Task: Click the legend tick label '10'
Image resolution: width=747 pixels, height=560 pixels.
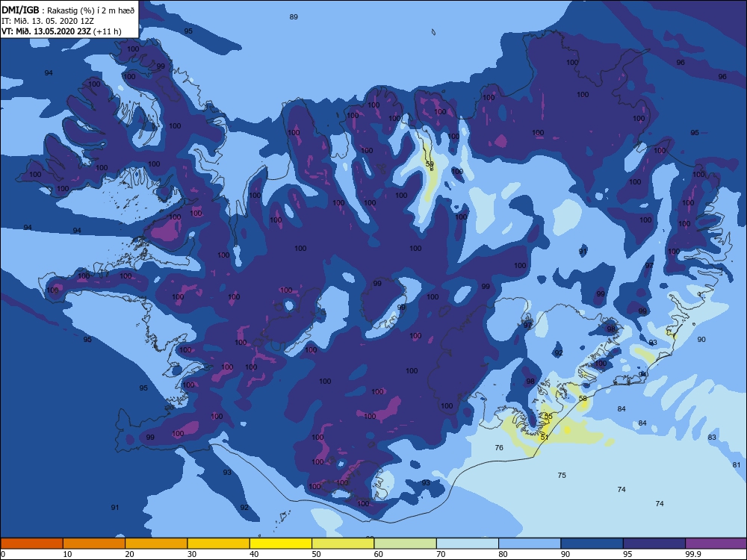Action: click(x=67, y=554)
